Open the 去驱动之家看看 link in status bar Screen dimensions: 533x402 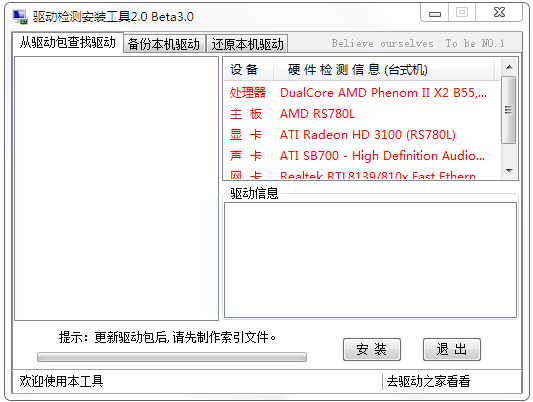point(428,381)
